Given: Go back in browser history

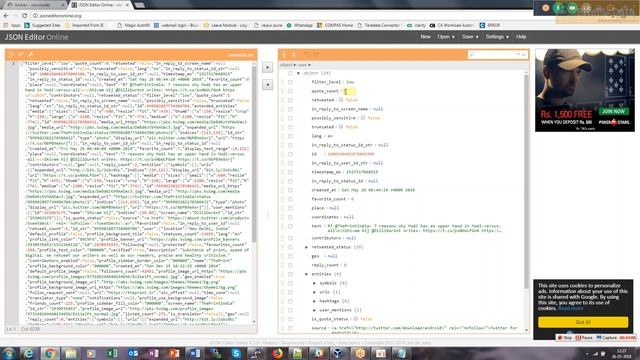Looking at the screenshot, I should (6, 16).
